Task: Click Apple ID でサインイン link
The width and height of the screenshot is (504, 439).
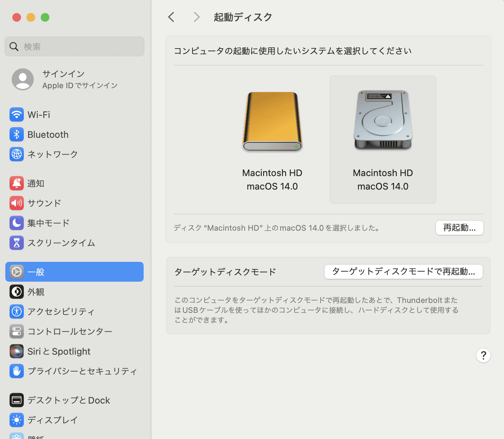Action: 80,85
